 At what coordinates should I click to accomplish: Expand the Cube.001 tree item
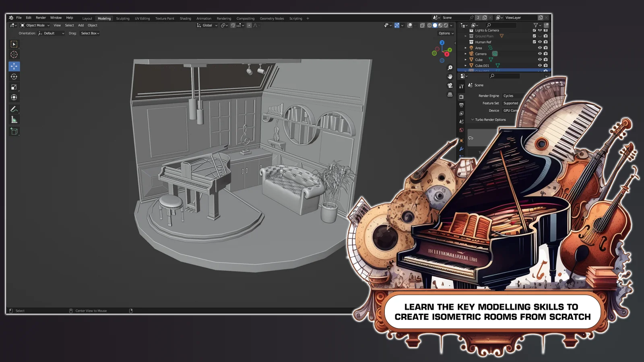tap(465, 65)
